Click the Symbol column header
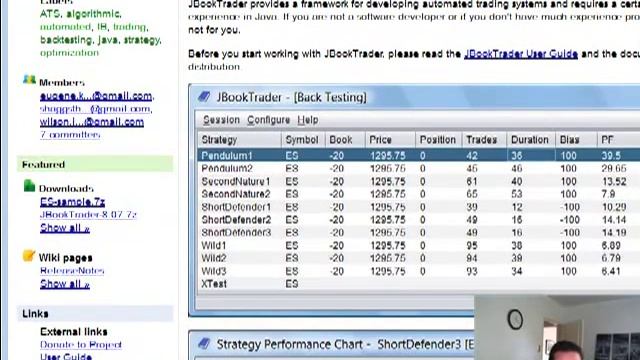 coord(303,140)
